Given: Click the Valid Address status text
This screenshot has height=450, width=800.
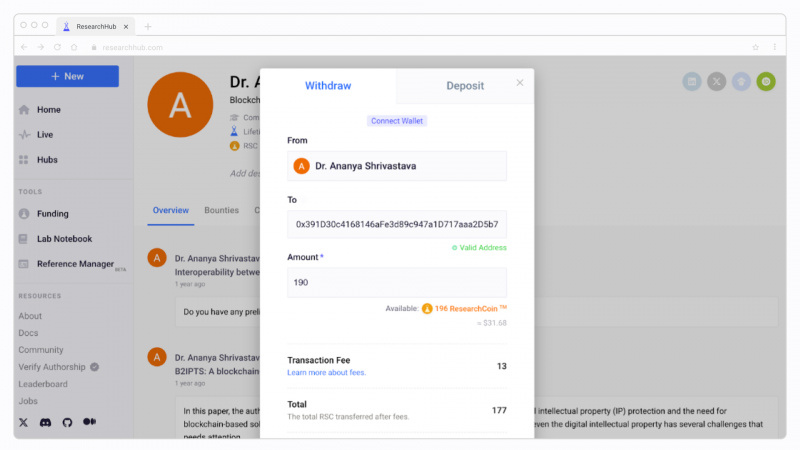Looking at the screenshot, I should coord(479,247).
